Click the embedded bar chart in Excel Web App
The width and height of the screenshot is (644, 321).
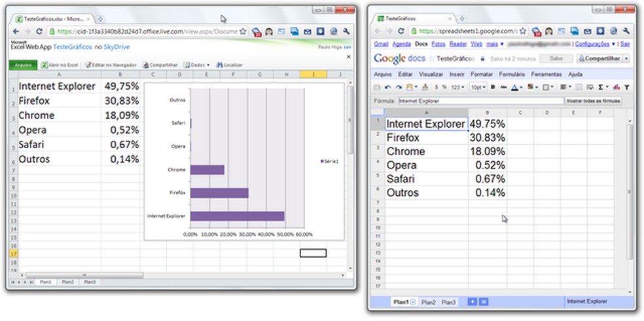(x=244, y=162)
